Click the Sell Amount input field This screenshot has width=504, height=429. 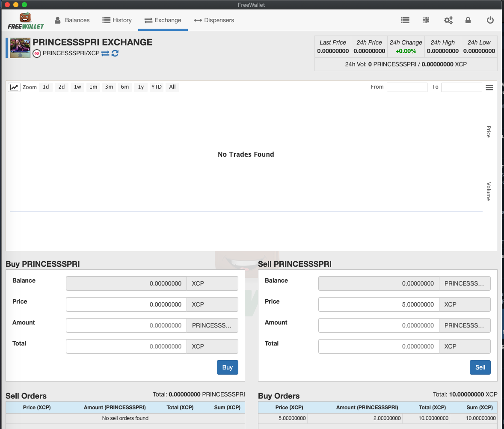[379, 325]
